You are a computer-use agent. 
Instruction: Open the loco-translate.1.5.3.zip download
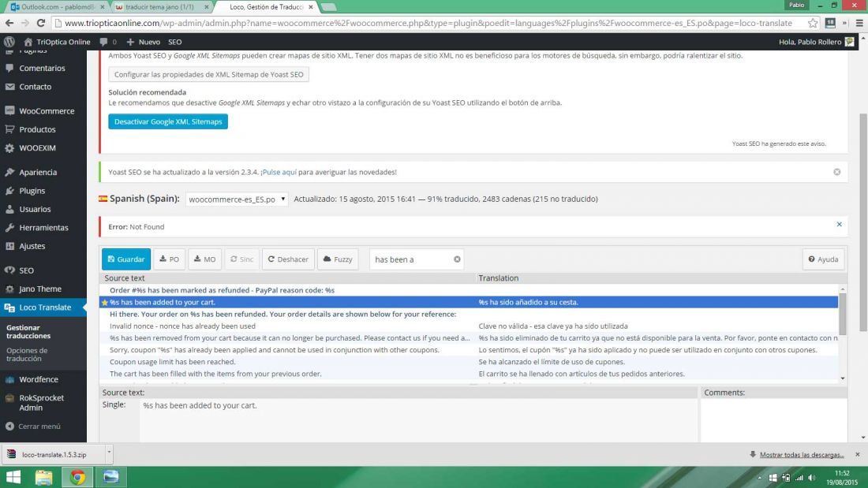tap(54, 455)
